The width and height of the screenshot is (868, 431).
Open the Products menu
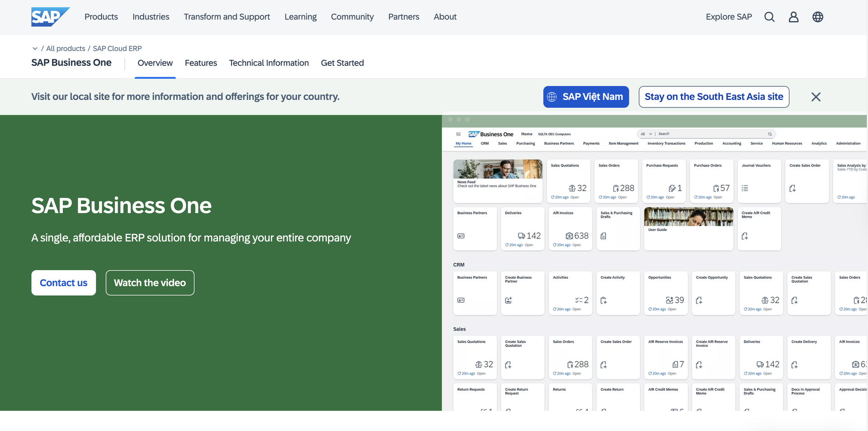101,17
